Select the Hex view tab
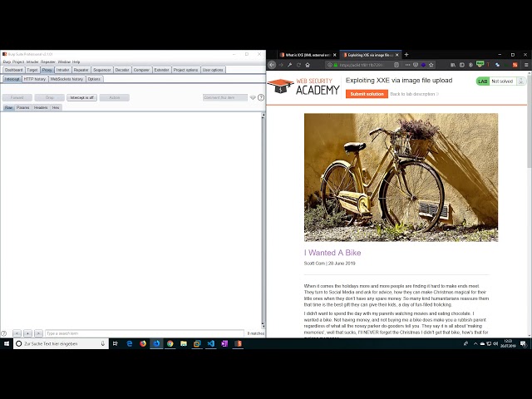 (56, 107)
